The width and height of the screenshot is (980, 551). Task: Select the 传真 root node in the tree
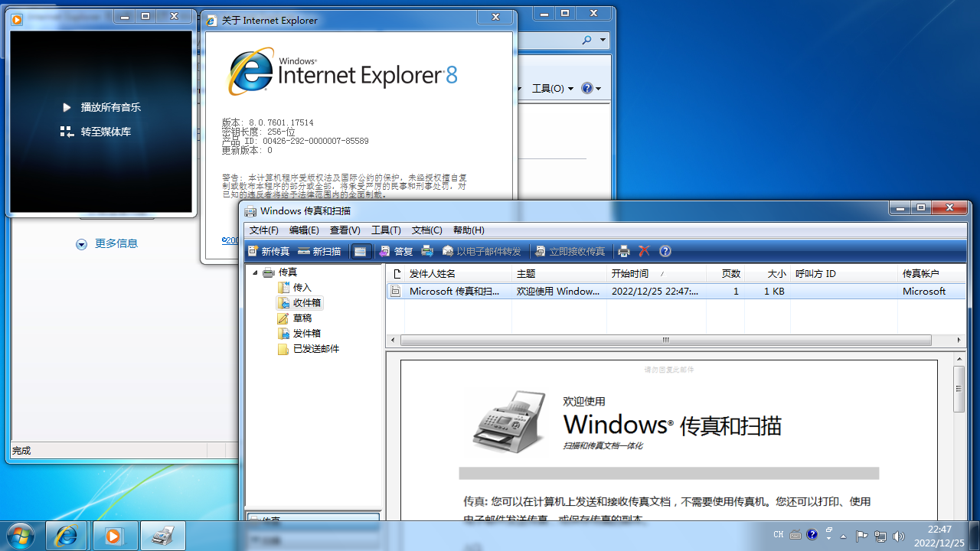(x=288, y=272)
